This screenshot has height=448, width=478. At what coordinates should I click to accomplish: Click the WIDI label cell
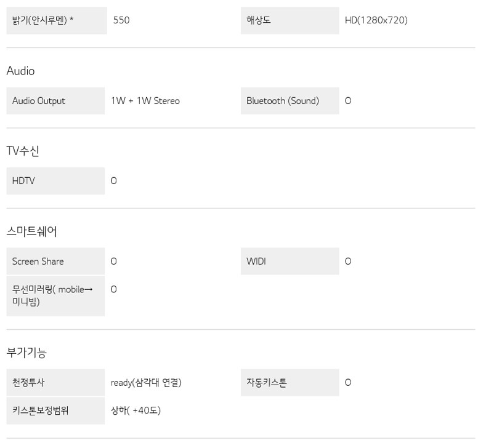290,262
